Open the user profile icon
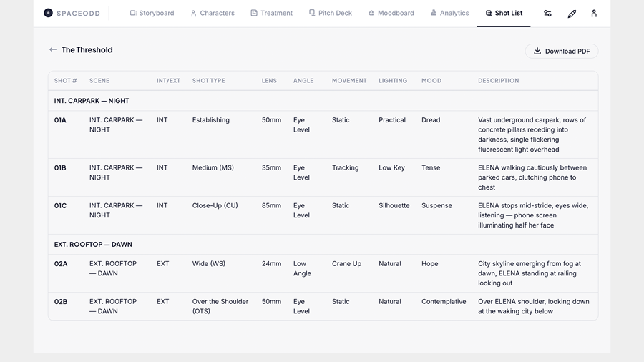Screen dimensions: 644x362 594,14
